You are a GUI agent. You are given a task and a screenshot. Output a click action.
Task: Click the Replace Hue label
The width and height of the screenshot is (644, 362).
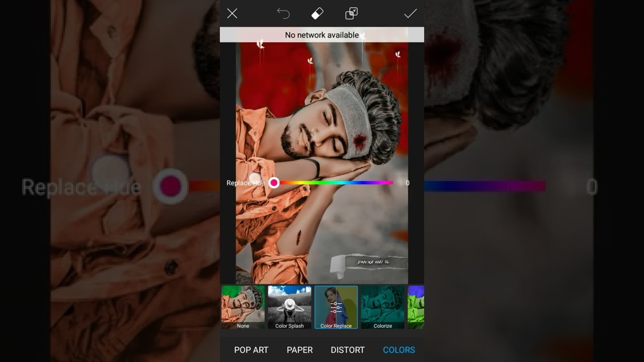(x=246, y=183)
